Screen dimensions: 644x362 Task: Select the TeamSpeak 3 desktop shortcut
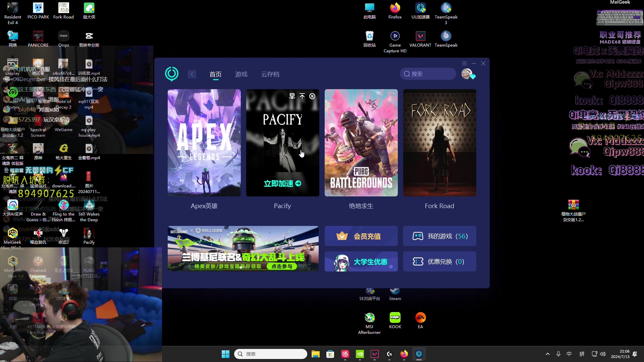coord(446,14)
